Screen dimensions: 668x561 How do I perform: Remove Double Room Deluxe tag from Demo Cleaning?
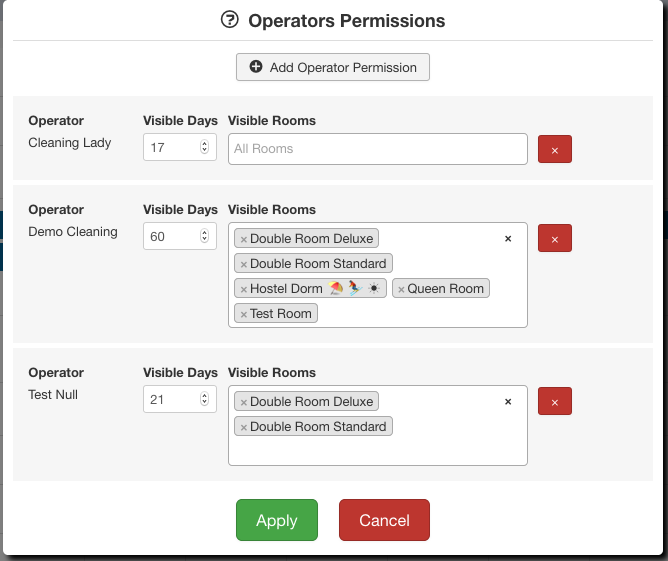coord(244,239)
